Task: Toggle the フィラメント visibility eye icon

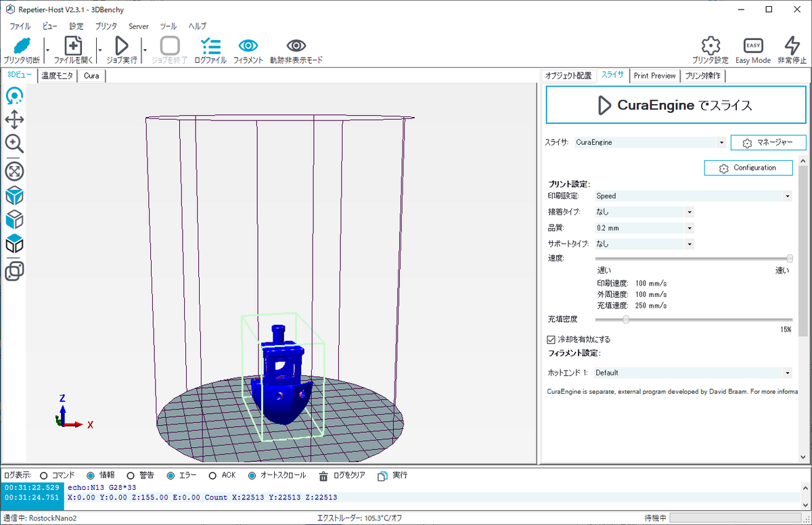Action: 248,45
